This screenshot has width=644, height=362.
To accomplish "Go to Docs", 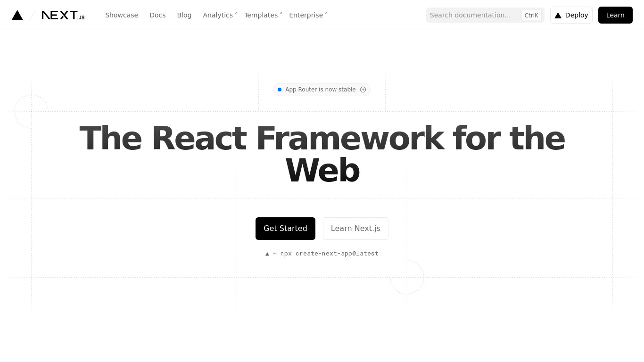I will pyautogui.click(x=157, y=15).
